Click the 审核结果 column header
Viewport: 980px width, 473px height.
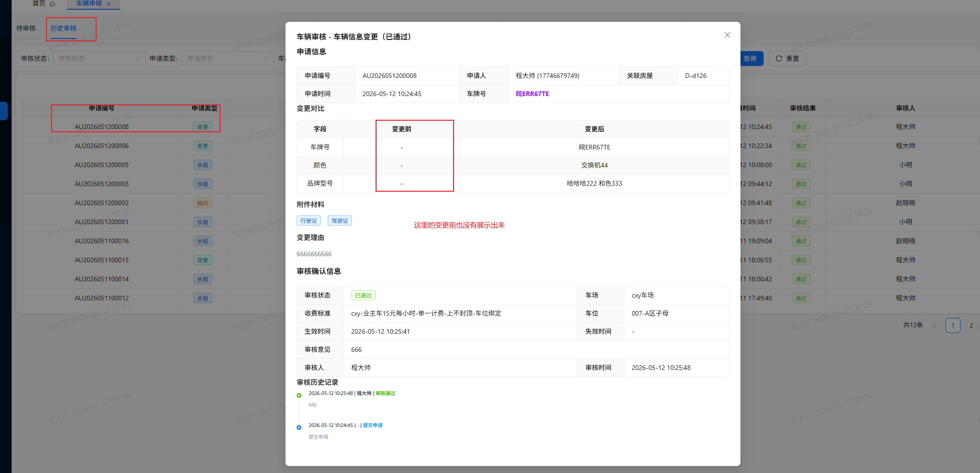coord(803,108)
